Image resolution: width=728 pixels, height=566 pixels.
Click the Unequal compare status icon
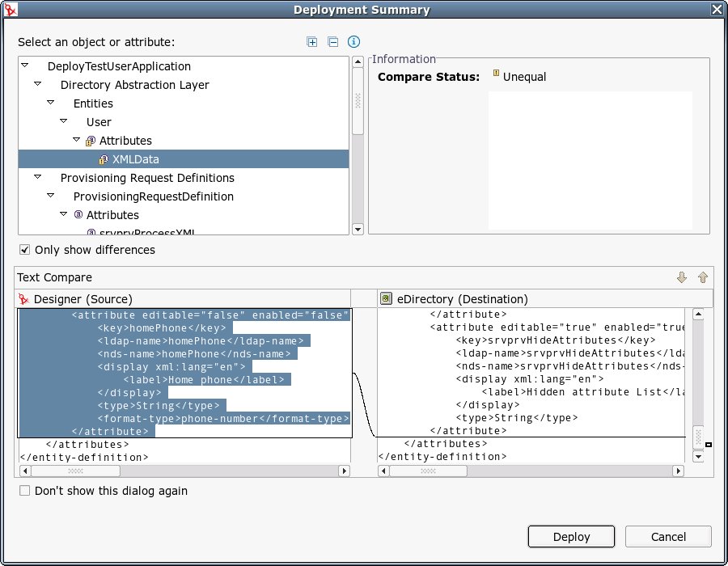tap(496, 73)
